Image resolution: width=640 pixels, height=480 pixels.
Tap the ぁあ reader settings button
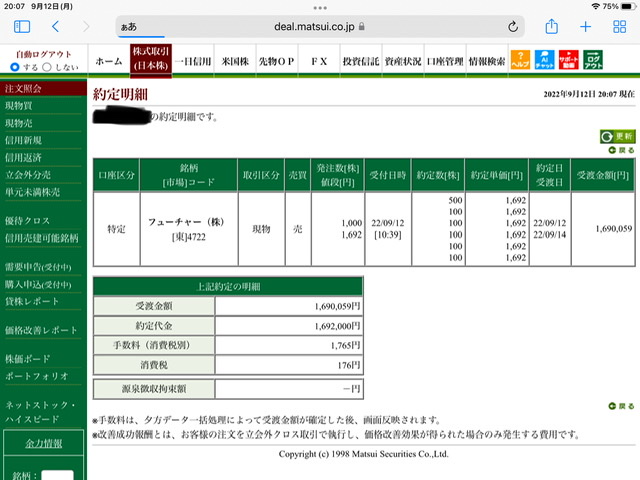pos(129,27)
